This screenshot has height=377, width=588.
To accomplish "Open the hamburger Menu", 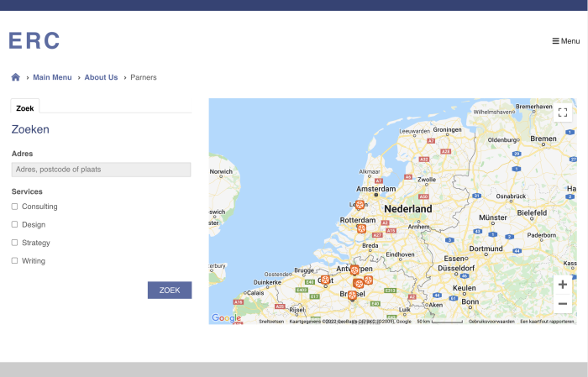I will point(566,41).
